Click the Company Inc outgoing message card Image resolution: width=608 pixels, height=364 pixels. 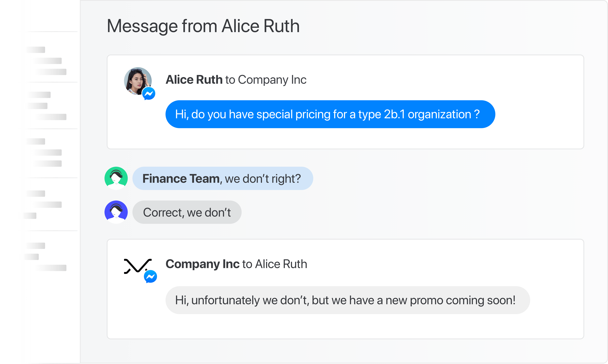pos(346,289)
